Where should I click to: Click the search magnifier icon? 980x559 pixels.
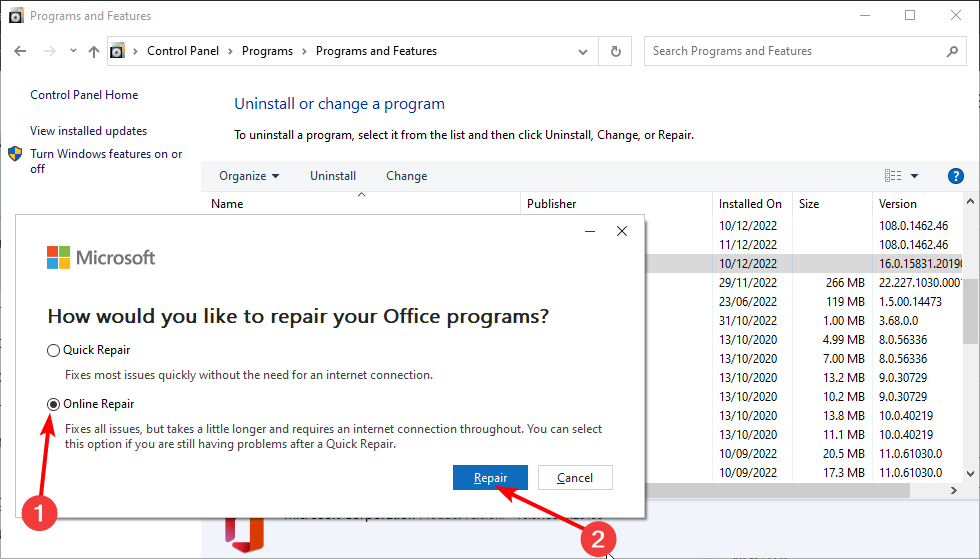point(952,51)
